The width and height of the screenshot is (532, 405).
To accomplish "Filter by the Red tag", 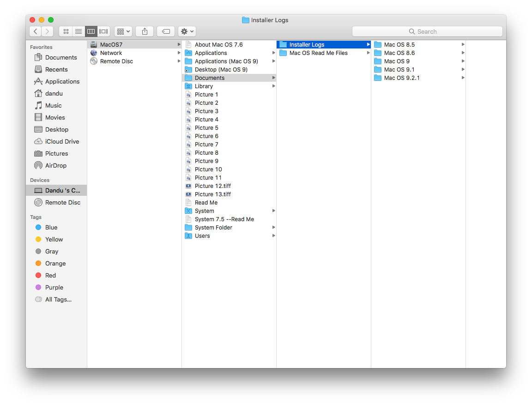I will (56, 275).
